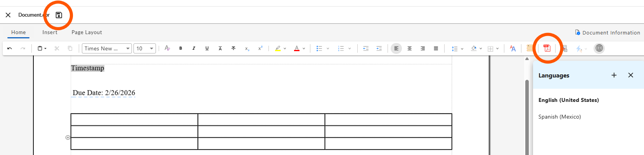Click the Document file name title
Screen dimensions: 644x155
click(34, 15)
